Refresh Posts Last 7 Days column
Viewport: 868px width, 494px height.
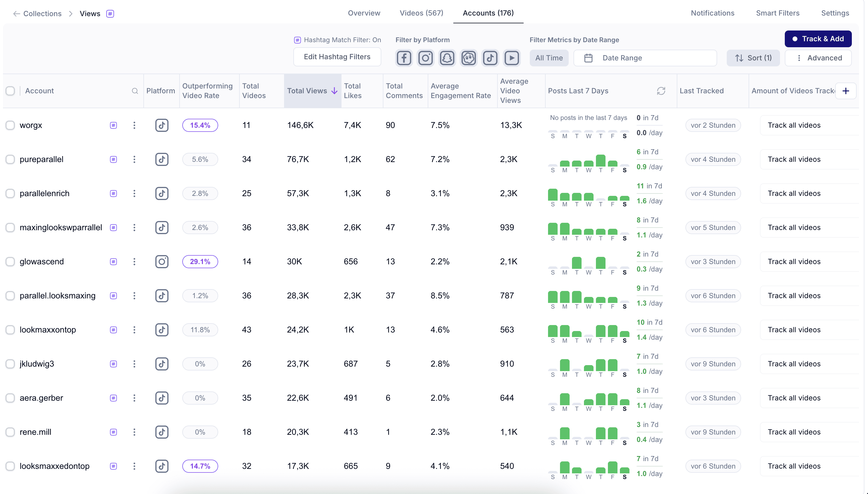661,91
